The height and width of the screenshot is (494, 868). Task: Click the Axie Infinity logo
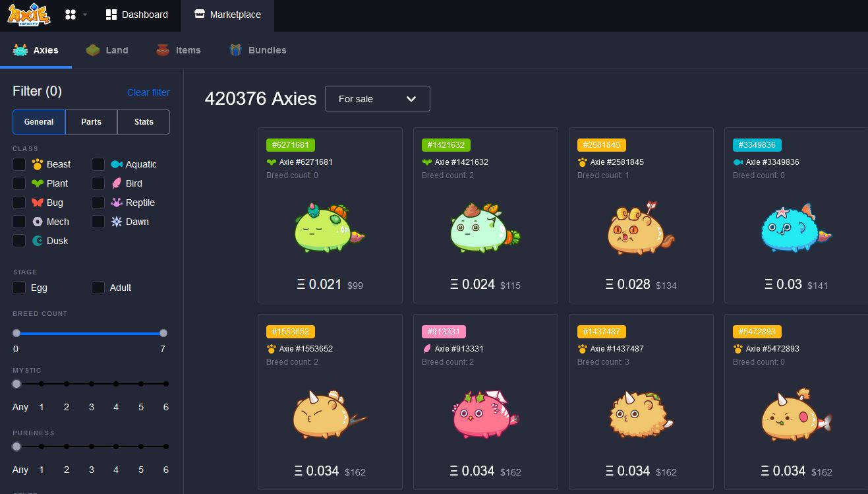coord(29,15)
